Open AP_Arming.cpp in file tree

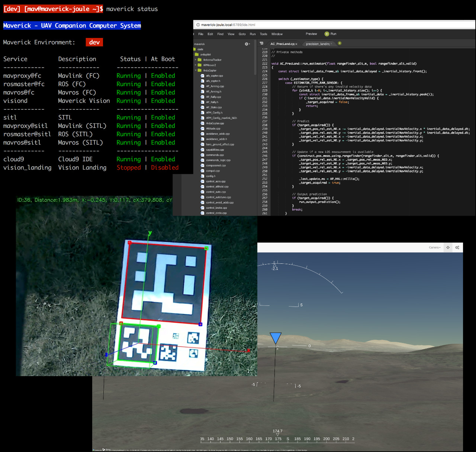(x=215, y=86)
